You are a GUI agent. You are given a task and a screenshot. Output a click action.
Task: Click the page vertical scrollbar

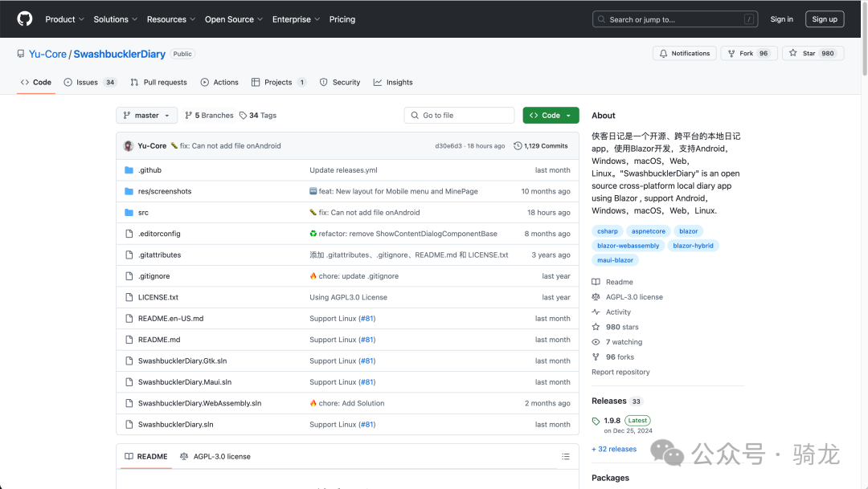click(x=864, y=39)
